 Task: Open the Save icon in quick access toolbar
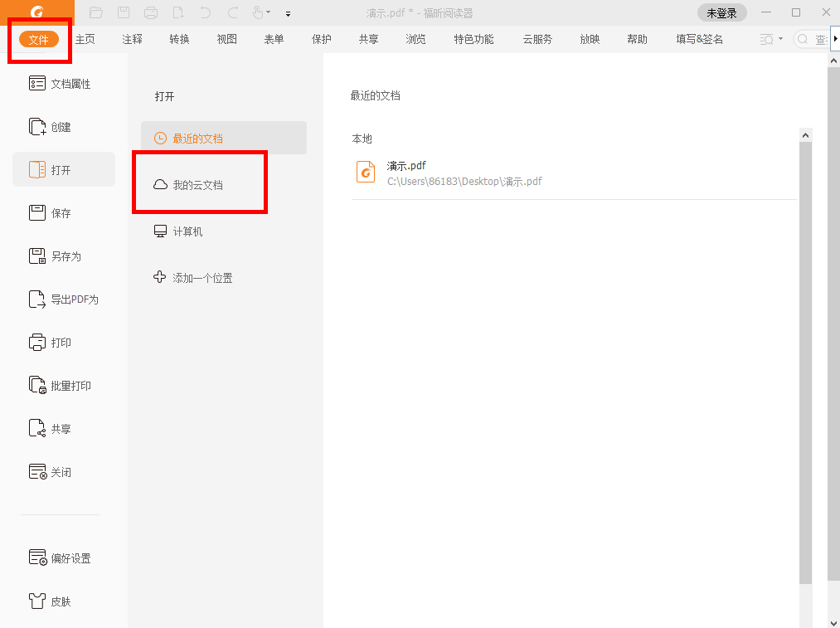[124, 12]
